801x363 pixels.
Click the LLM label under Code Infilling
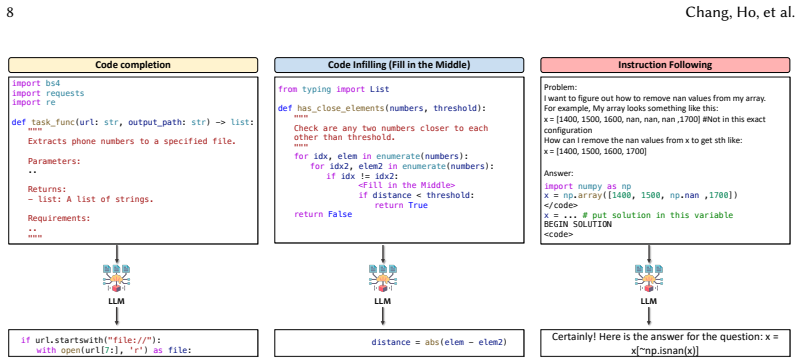pyautogui.click(x=383, y=301)
